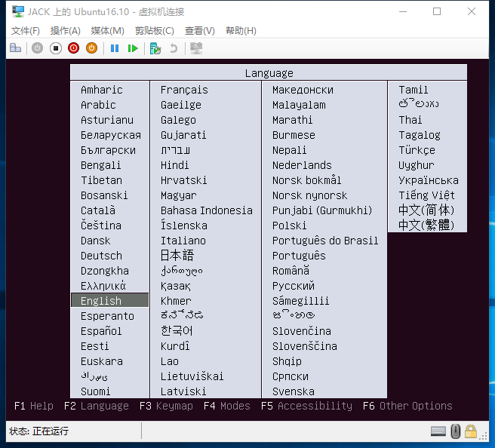The width and height of the screenshot is (495, 448).
Task: Click the Revert arrow toolbar icon
Action: click(x=174, y=48)
